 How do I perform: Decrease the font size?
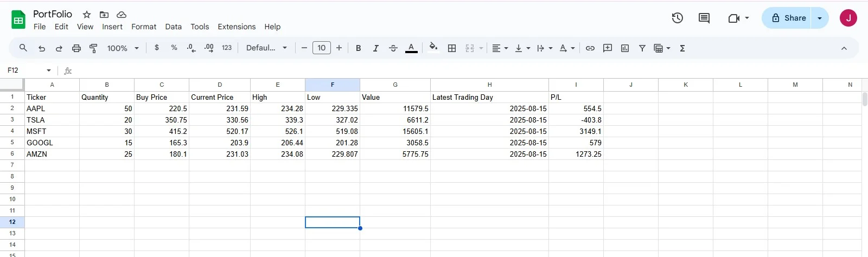304,48
